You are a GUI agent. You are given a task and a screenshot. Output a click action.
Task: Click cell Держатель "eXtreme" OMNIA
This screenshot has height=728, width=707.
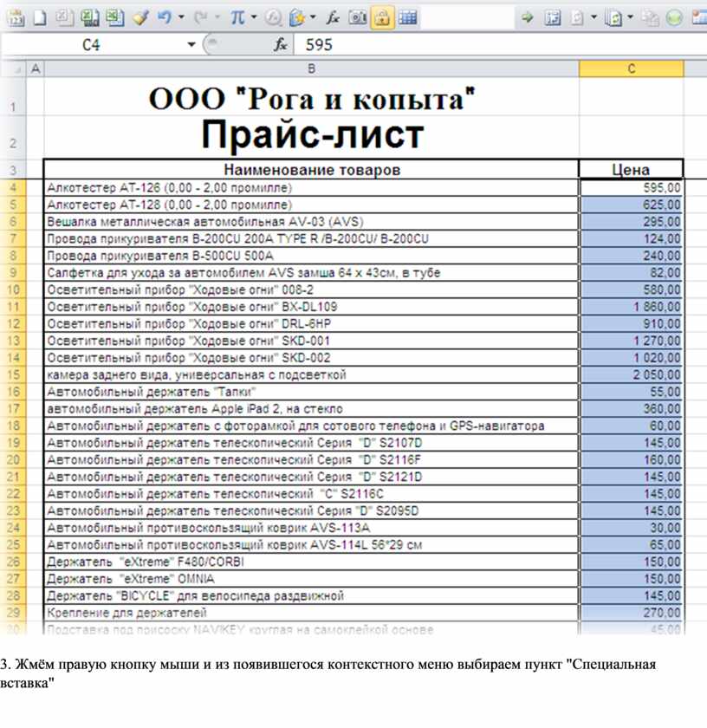click(312, 579)
